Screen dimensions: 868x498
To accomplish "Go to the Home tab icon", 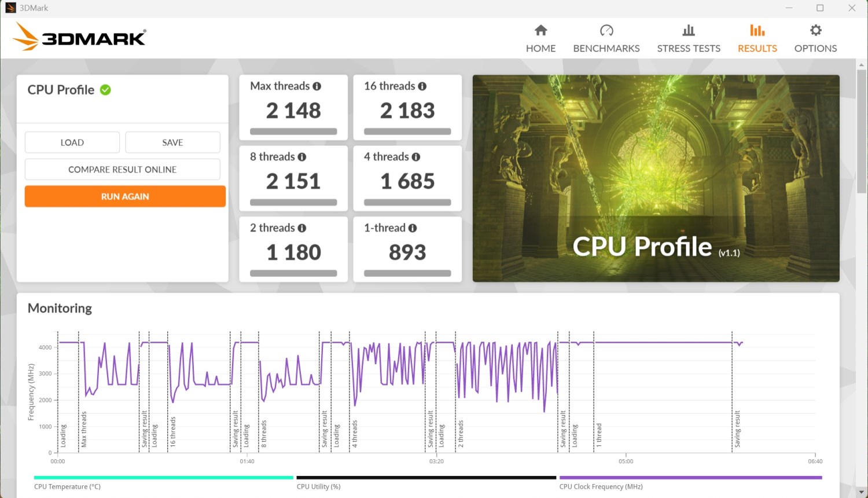I will (x=541, y=30).
